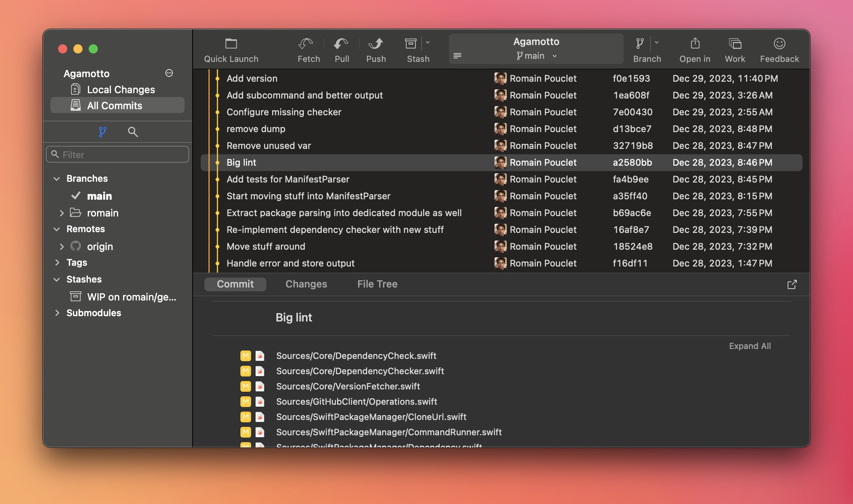Click the Pull toolbar icon
Viewport: 853px width, 504px height.
click(x=341, y=44)
